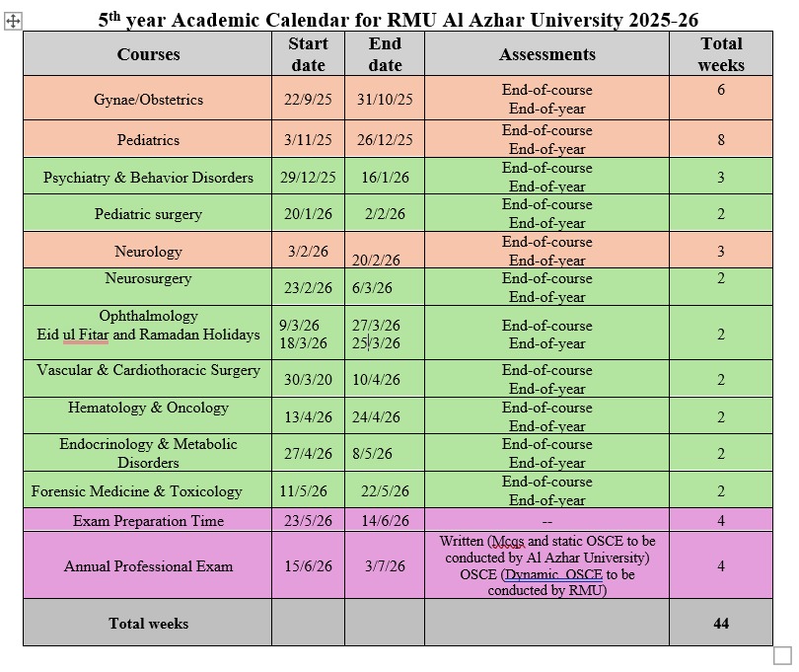Click the Assessments column header

[546, 54]
